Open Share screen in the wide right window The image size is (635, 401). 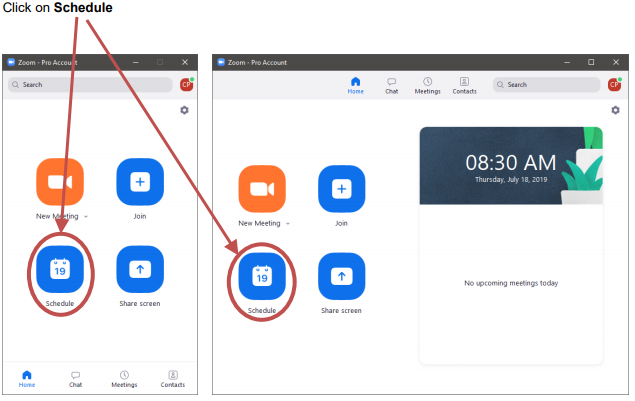(x=341, y=277)
